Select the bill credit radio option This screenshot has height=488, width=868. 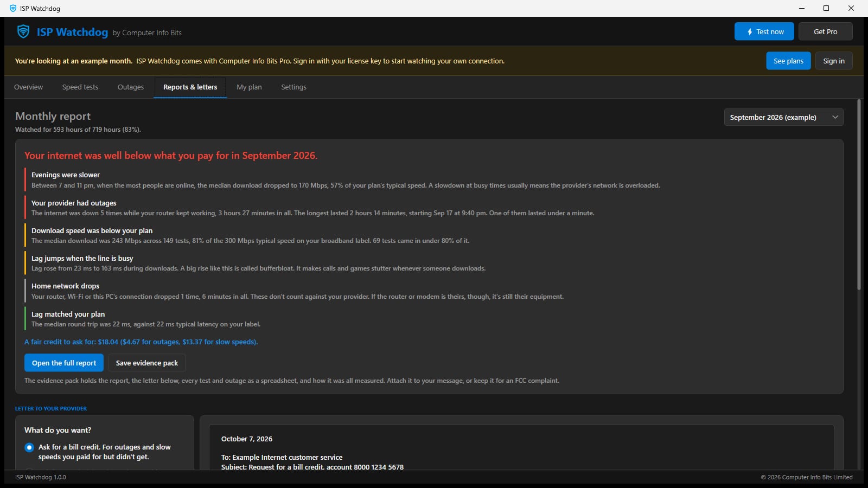click(x=29, y=447)
